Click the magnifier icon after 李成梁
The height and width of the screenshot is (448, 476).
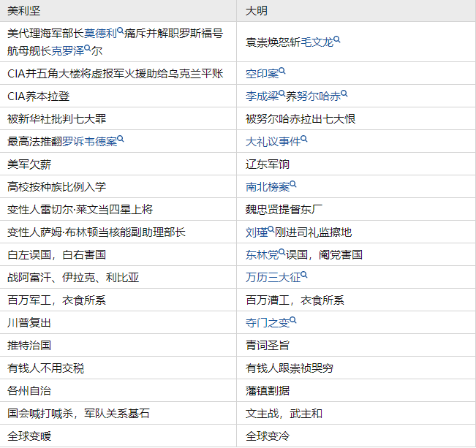pyautogui.click(x=282, y=94)
